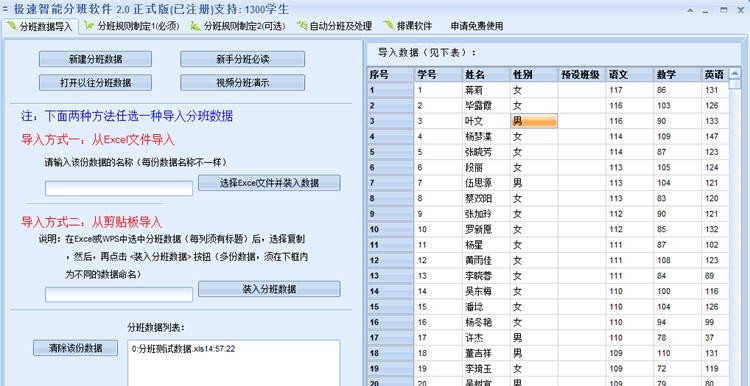Click the 数学 column header
The height and width of the screenshot is (386, 750).
point(677,75)
